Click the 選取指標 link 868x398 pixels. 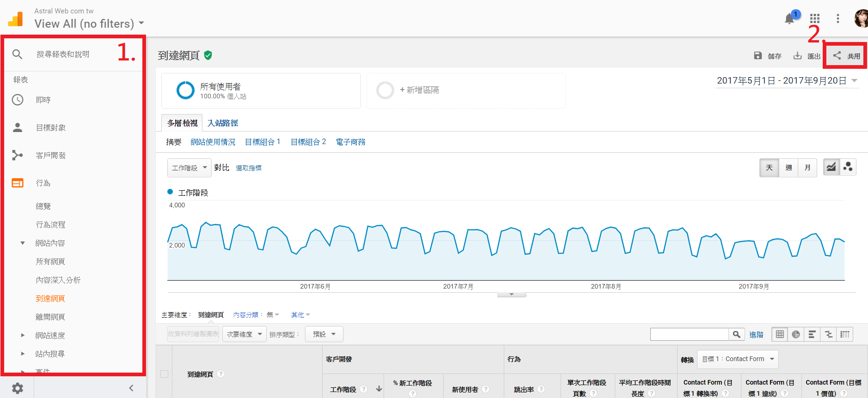[x=249, y=168]
